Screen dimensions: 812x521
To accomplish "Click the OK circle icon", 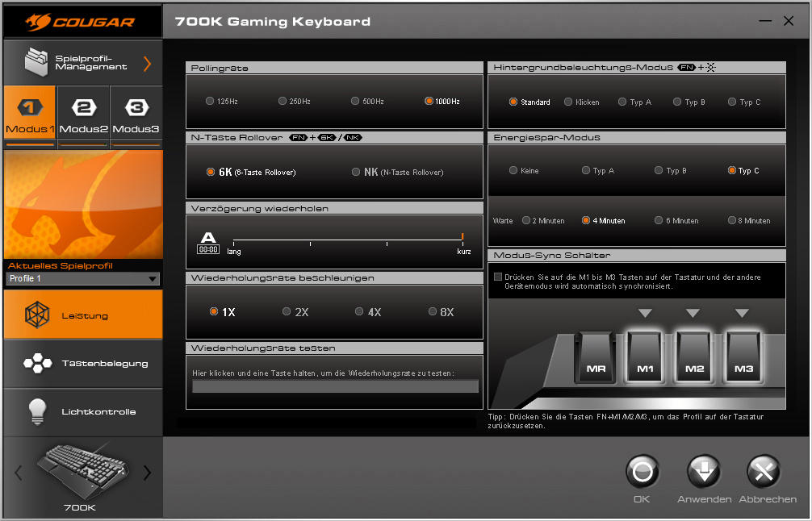I will (642, 472).
